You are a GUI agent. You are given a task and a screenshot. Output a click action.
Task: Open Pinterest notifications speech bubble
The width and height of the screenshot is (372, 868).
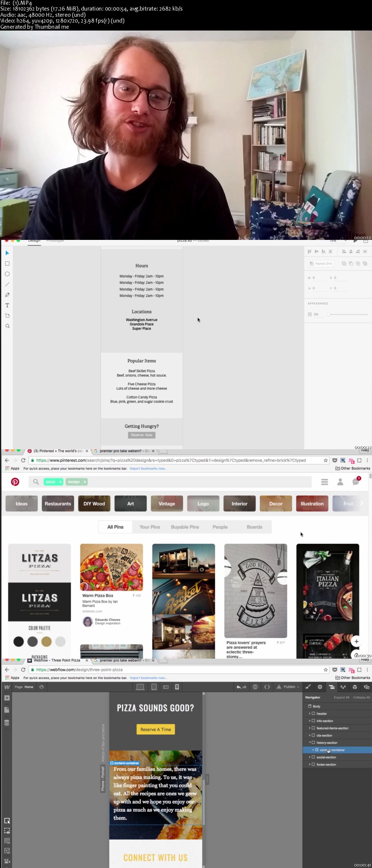click(356, 482)
